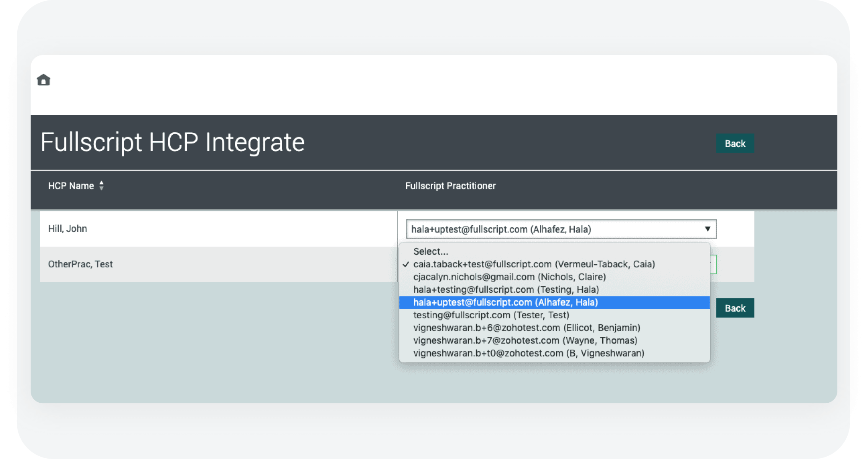Click the HCP Name column header
Screen dimensions: 868x459
pyautogui.click(x=71, y=186)
